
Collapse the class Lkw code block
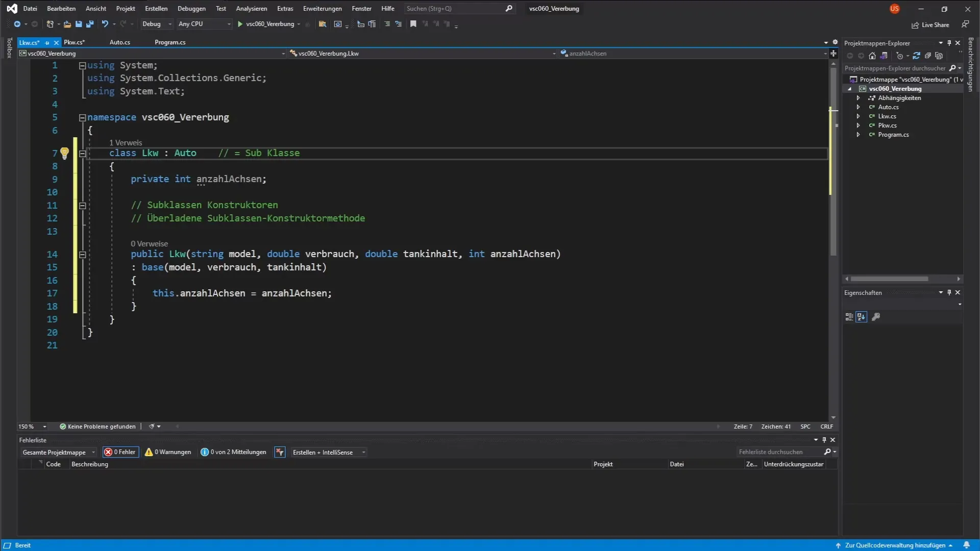point(82,153)
